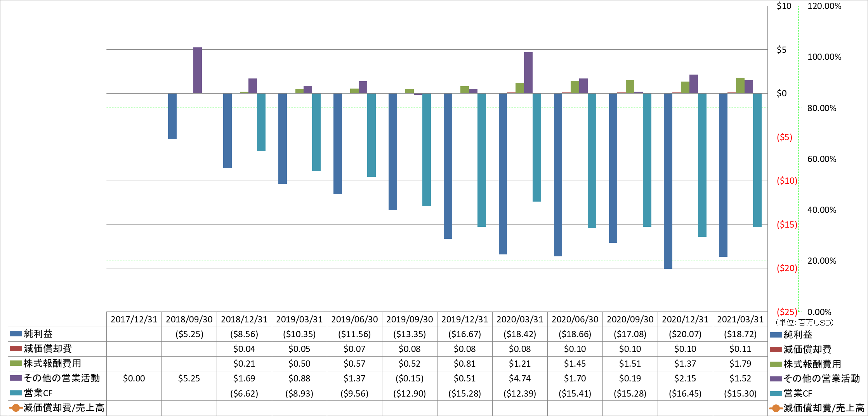The image size is (868, 416).
Task: Select the operating CF cell ($16.45)
Action: coord(685,393)
